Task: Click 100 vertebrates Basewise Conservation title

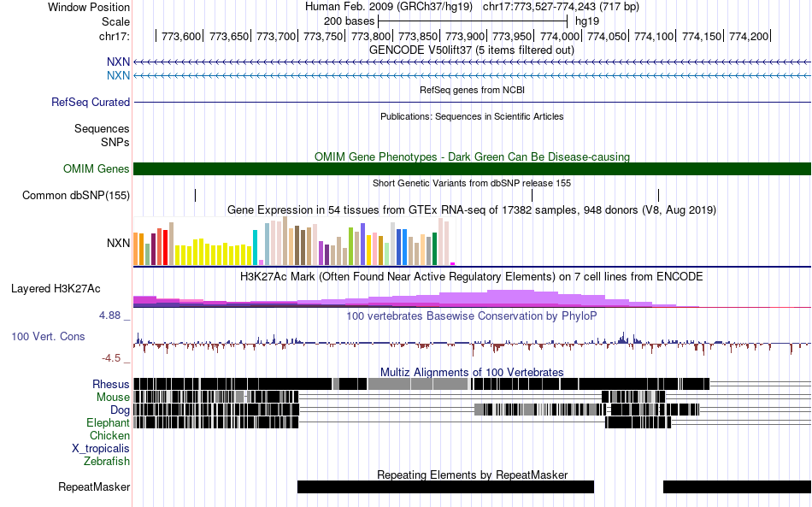Action: pos(471,315)
